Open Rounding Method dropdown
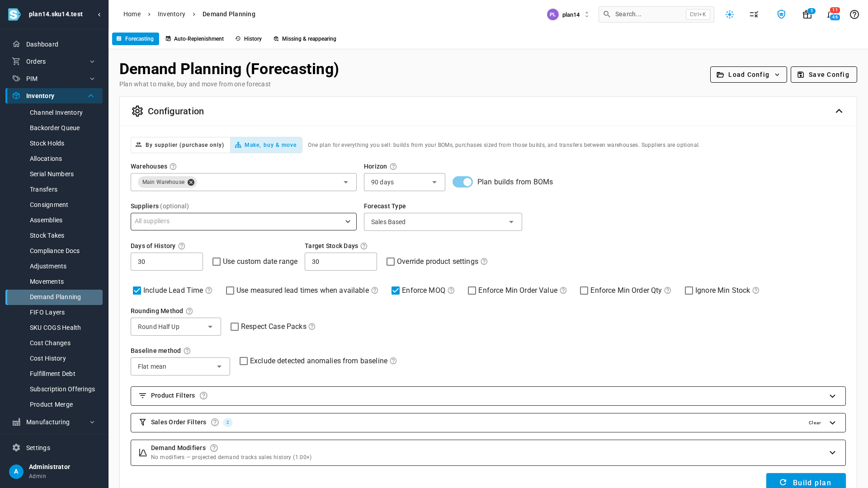 [175, 327]
